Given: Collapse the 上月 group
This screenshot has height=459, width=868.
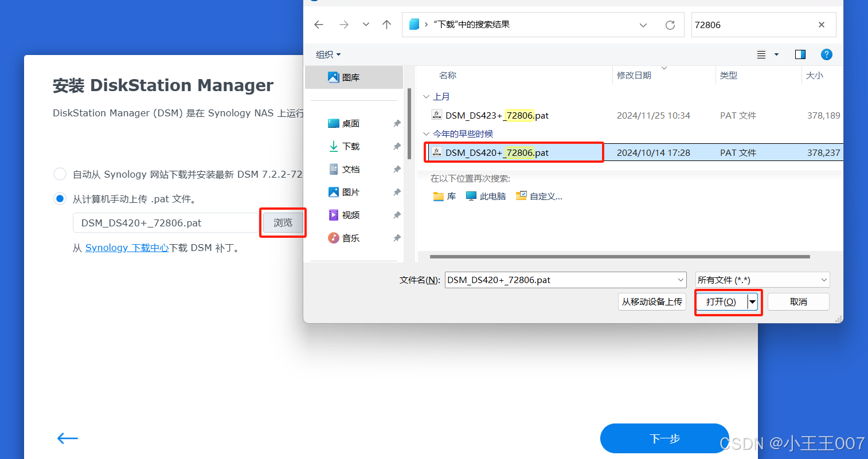Looking at the screenshot, I should pos(426,97).
